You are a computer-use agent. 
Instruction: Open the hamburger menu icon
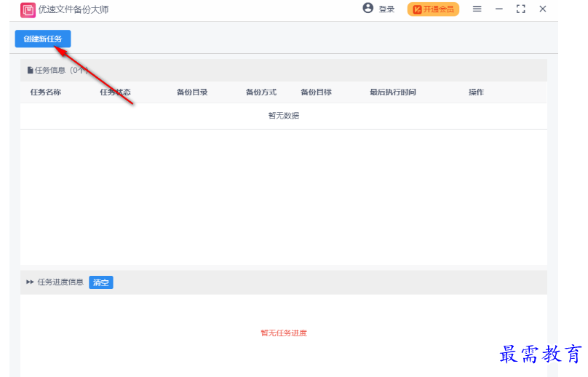click(477, 9)
